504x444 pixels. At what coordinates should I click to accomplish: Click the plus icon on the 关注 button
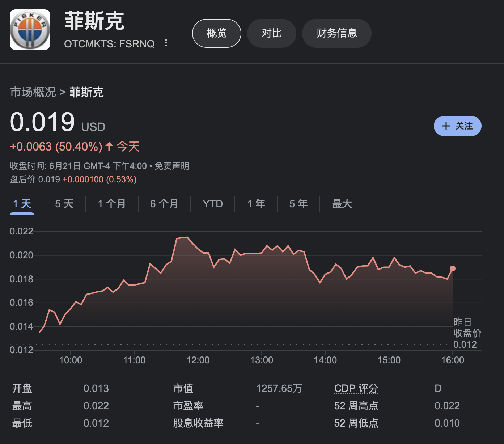point(446,126)
